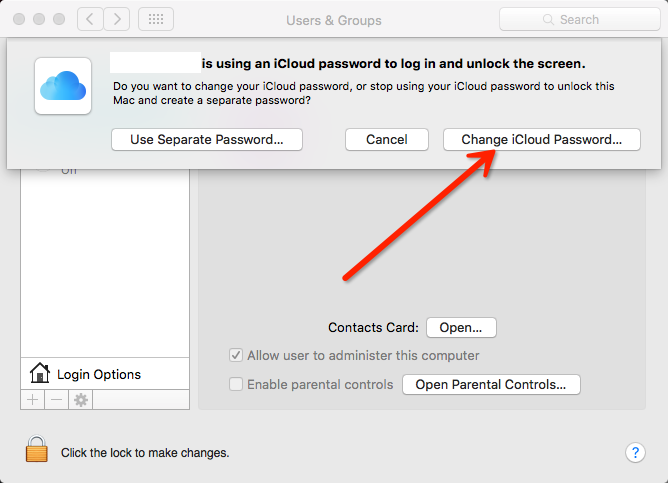Click the add user plus button

(x=32, y=399)
